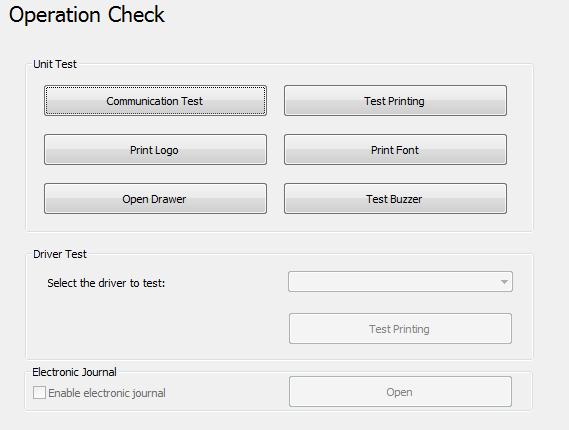This screenshot has width=569, height=430.
Task: Click the 'Select the driver to test:' label
Action: [106, 283]
